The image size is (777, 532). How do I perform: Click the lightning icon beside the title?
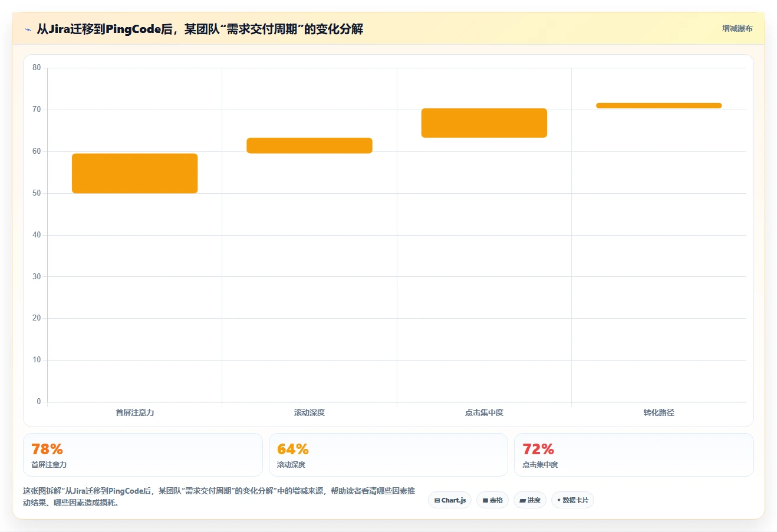click(x=28, y=29)
